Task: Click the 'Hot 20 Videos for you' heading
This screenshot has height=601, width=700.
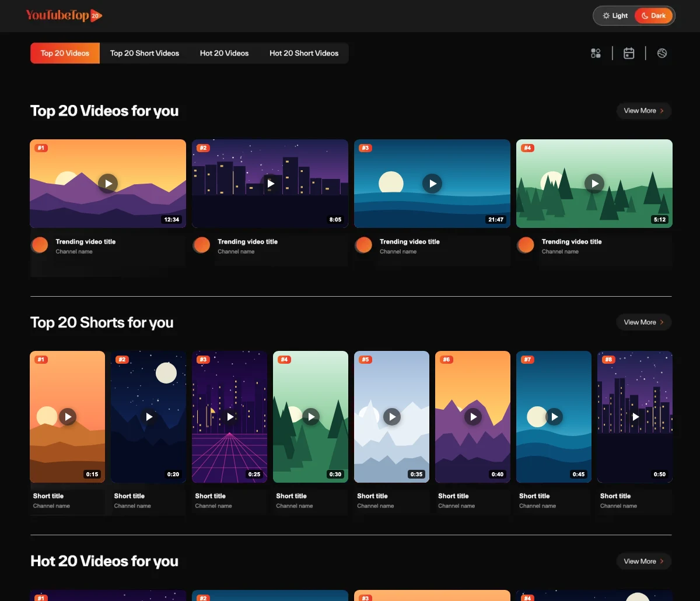Action: point(104,561)
